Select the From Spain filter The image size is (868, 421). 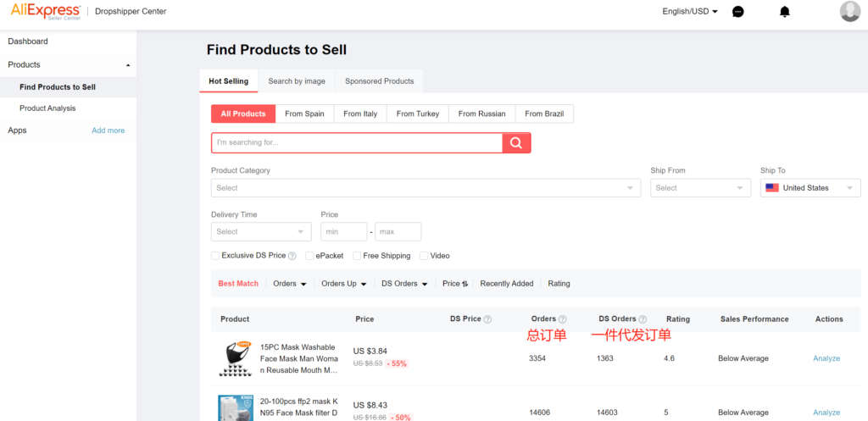[x=304, y=114]
